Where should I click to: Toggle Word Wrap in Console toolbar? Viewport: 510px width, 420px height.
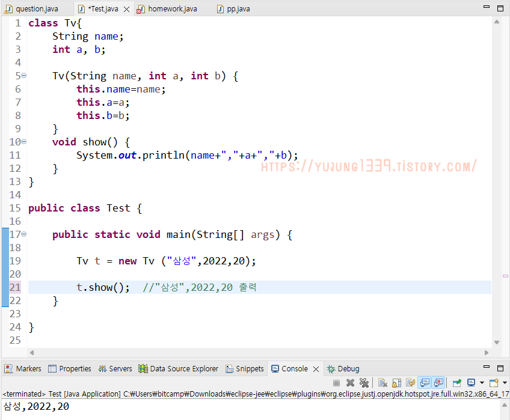point(411,383)
